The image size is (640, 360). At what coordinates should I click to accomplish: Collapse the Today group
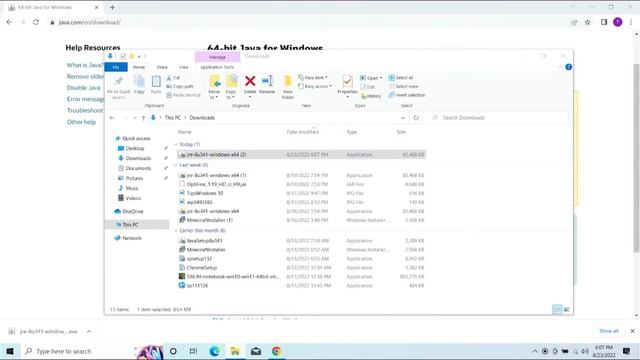pos(176,144)
